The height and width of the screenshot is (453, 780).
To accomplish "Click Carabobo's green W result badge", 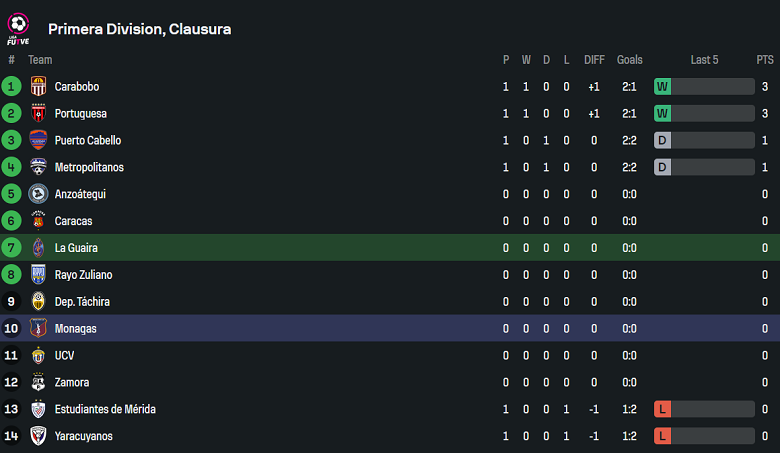I will point(662,87).
